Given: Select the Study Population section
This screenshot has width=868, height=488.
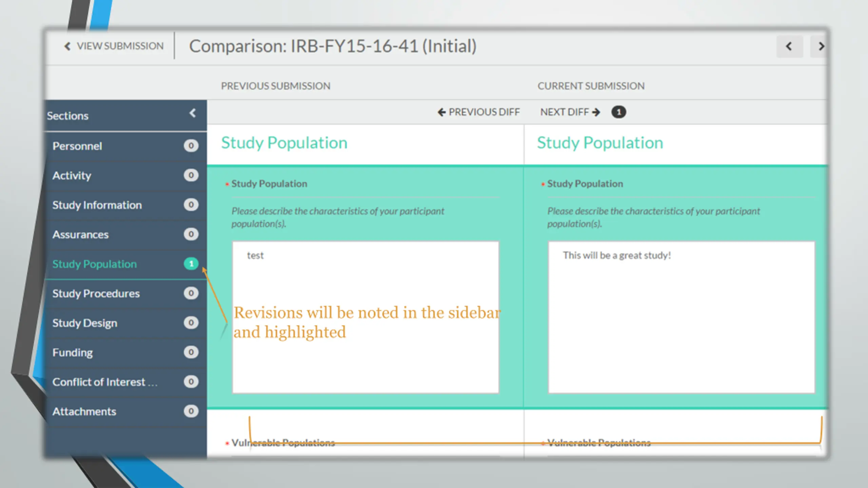Looking at the screenshot, I should coord(125,264).
